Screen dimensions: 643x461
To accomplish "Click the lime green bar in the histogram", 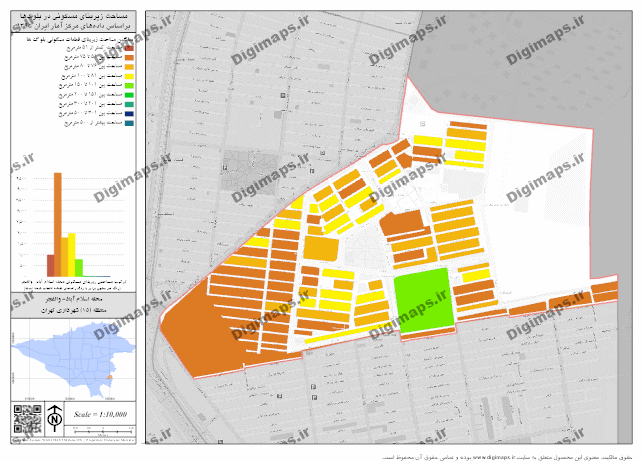I will point(79,268).
